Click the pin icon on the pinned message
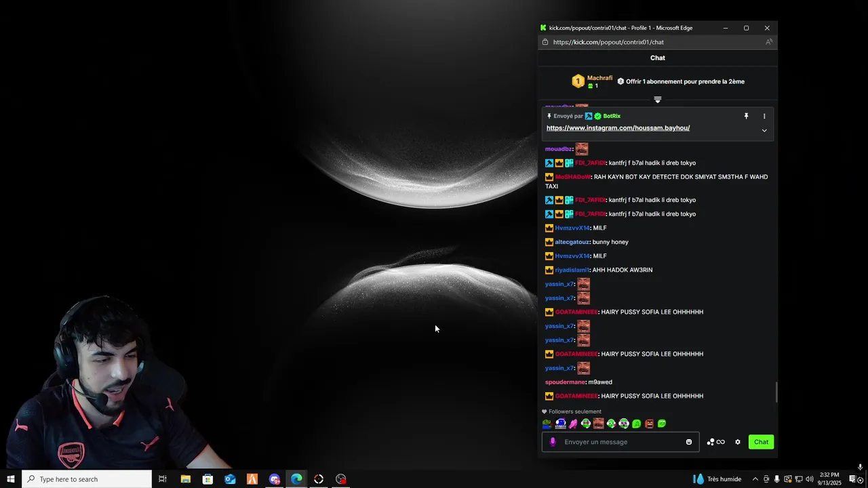Viewport: 868px width, 488px height. point(746,116)
